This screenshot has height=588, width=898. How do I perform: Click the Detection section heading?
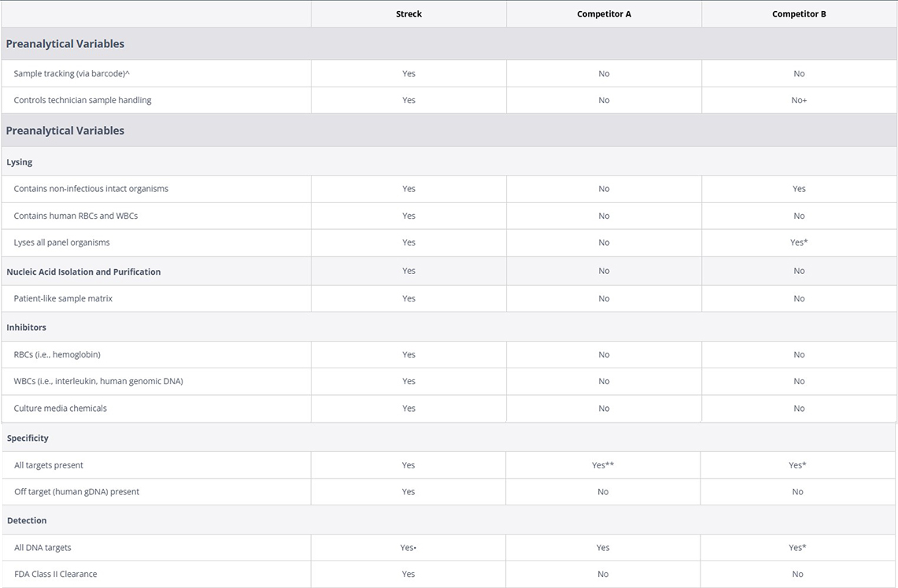point(27,520)
